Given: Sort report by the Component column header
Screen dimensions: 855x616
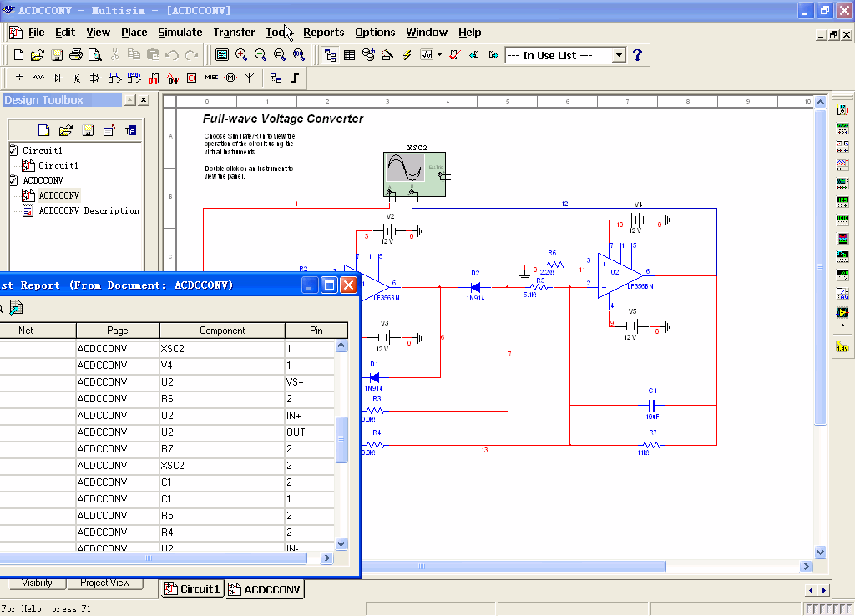Looking at the screenshot, I should tap(222, 331).
